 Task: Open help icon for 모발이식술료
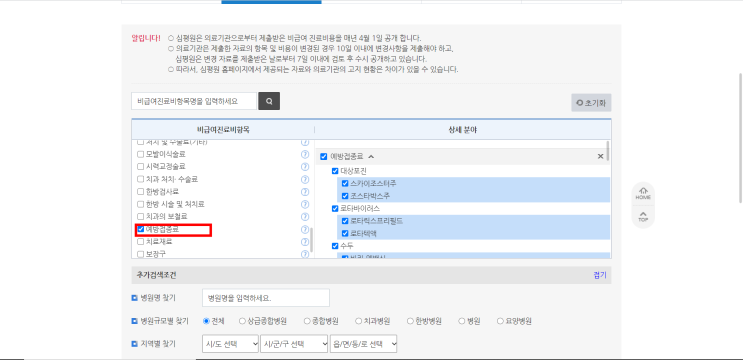point(305,154)
